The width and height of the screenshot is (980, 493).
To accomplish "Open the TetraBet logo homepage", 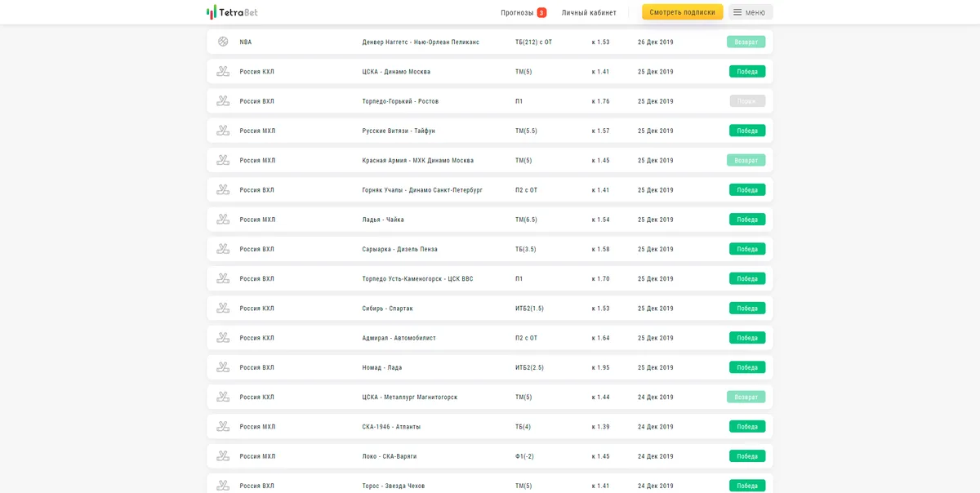I will coord(232,12).
